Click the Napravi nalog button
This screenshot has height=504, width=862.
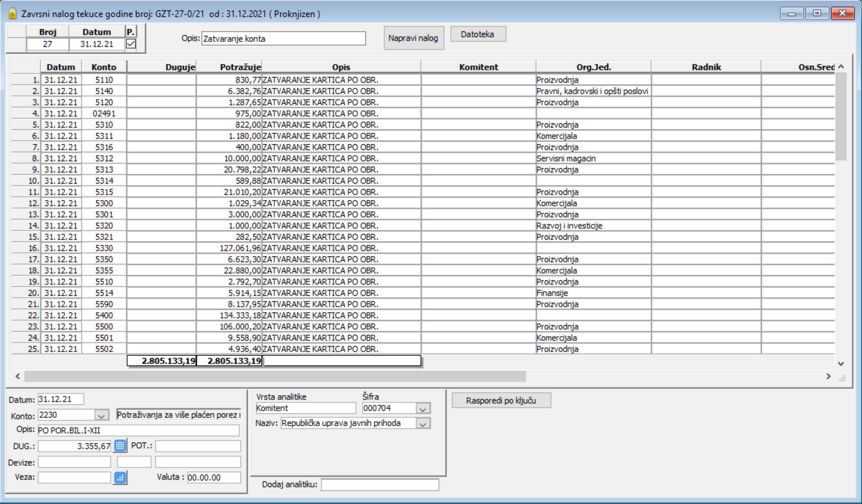pyautogui.click(x=414, y=38)
